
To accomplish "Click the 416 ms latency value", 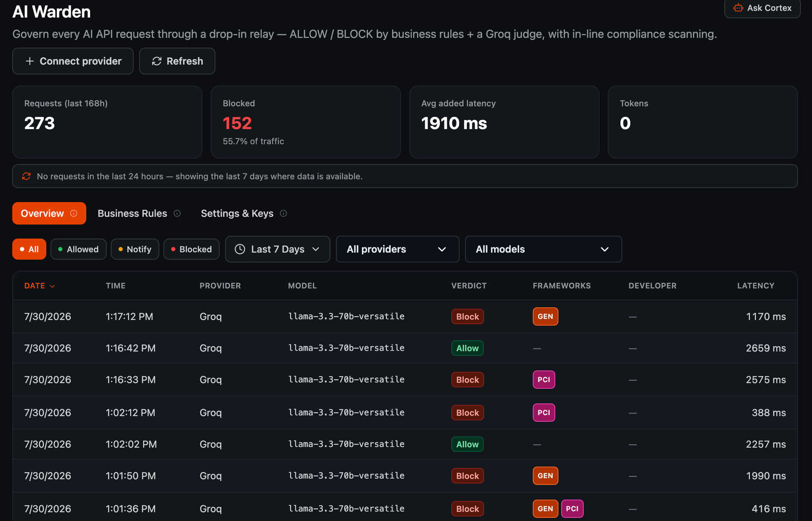I will coord(769,508).
